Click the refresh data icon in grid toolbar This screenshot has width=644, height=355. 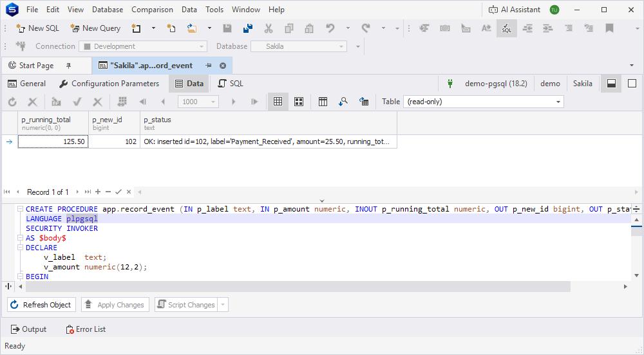(12, 102)
